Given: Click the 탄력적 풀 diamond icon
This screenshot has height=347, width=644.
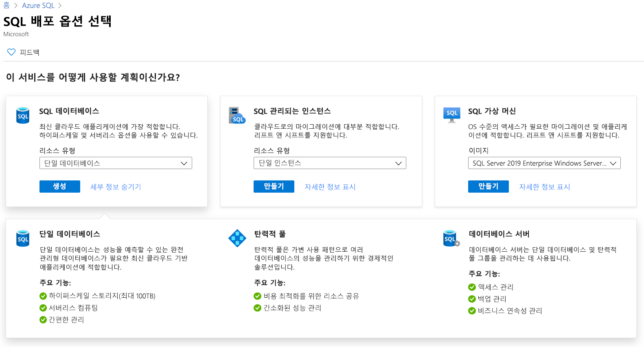Looking at the screenshot, I should coord(237,238).
